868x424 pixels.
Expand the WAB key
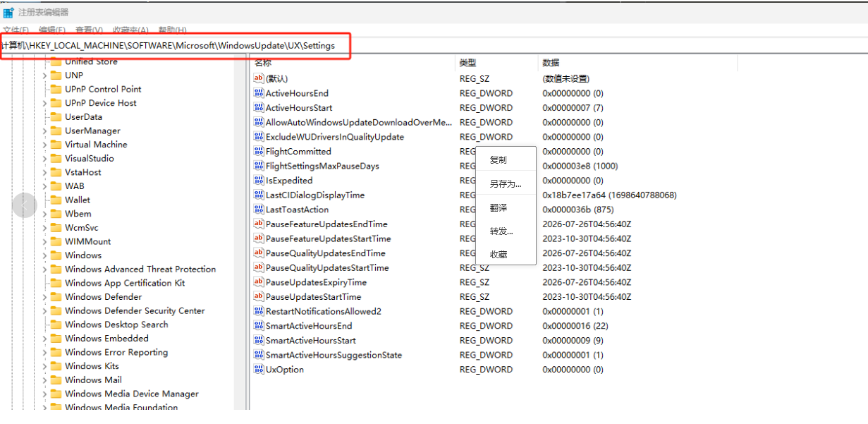(44, 186)
